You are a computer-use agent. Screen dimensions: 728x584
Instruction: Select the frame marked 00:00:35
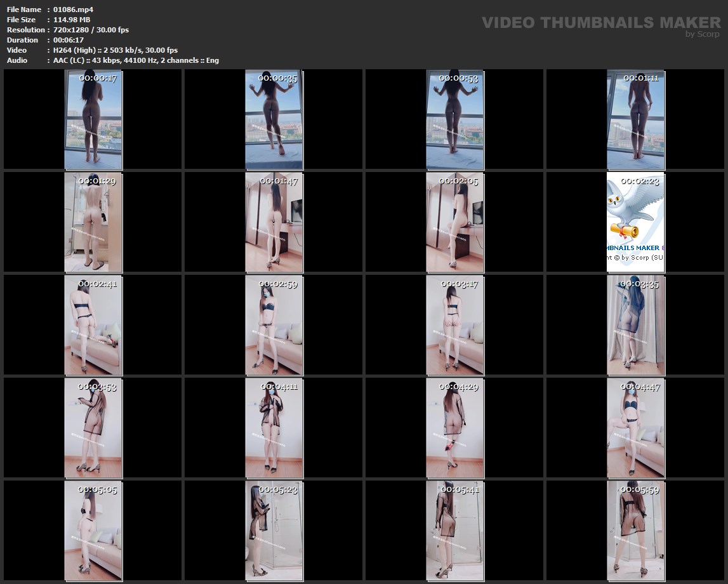click(274, 119)
